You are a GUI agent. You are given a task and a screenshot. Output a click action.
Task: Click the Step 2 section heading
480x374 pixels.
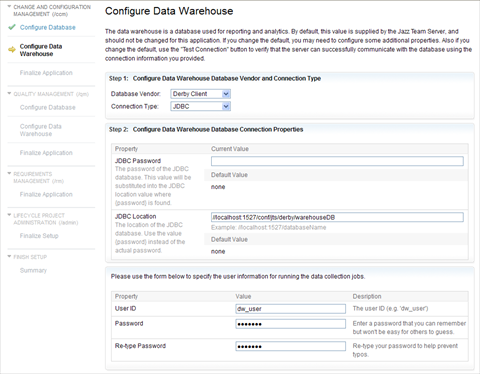[x=206, y=129]
